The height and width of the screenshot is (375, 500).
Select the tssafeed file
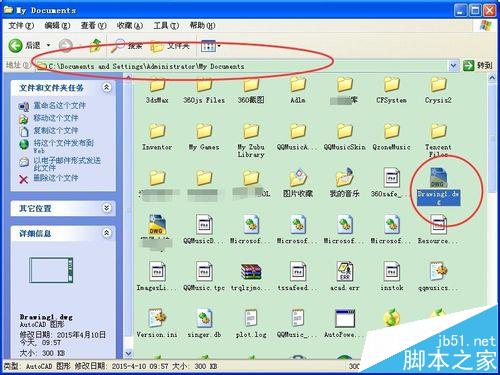coord(298,277)
